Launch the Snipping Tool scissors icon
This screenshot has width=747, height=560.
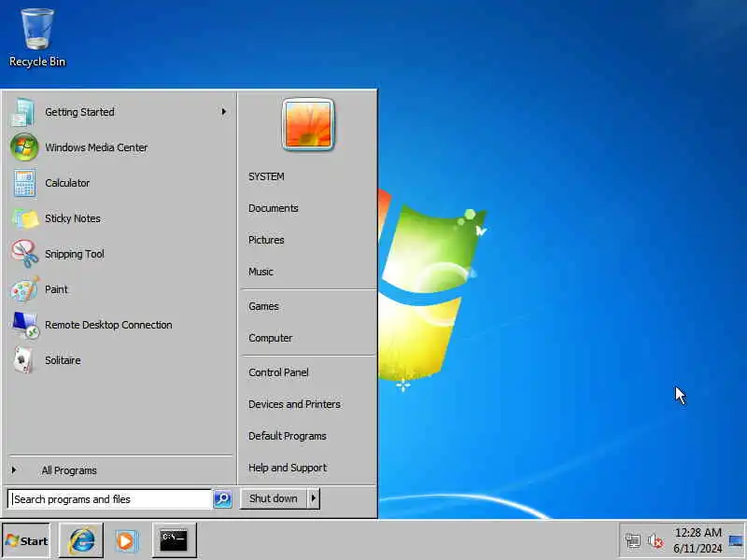click(25, 254)
